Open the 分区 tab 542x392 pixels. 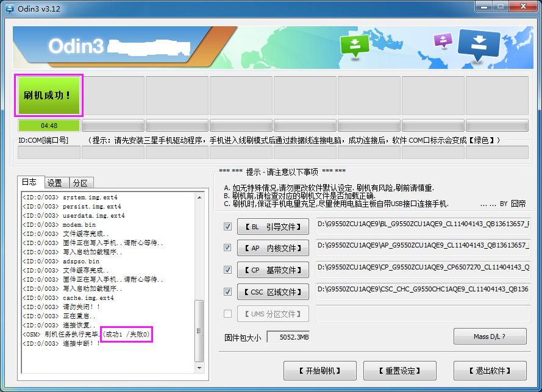click(81, 183)
